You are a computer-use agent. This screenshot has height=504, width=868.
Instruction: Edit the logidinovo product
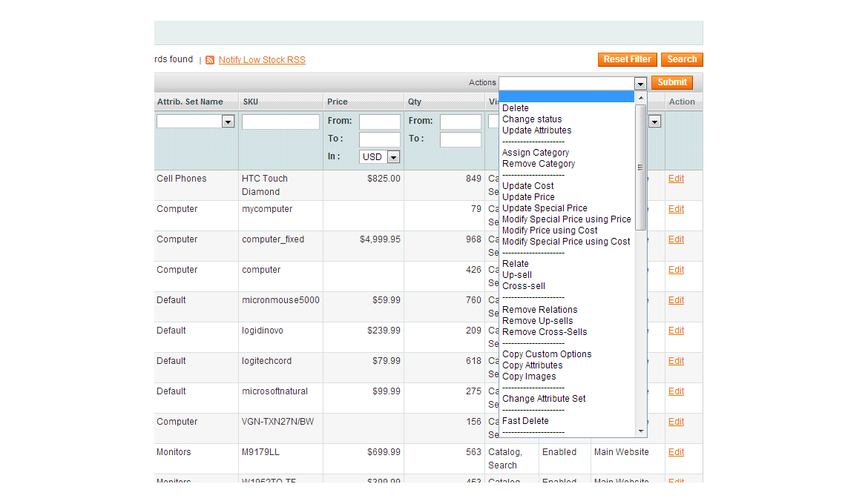click(676, 331)
